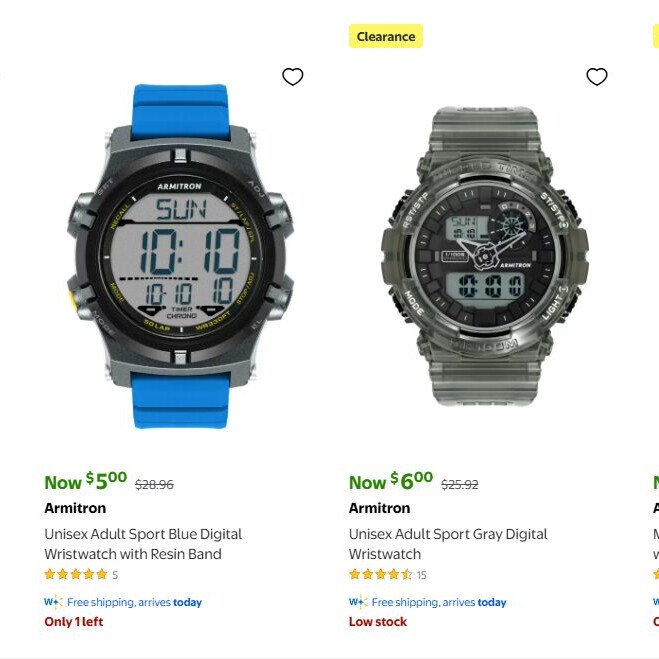659x659 pixels.
Task: Click the five-star rating for blue watch
Action: [x=76, y=574]
